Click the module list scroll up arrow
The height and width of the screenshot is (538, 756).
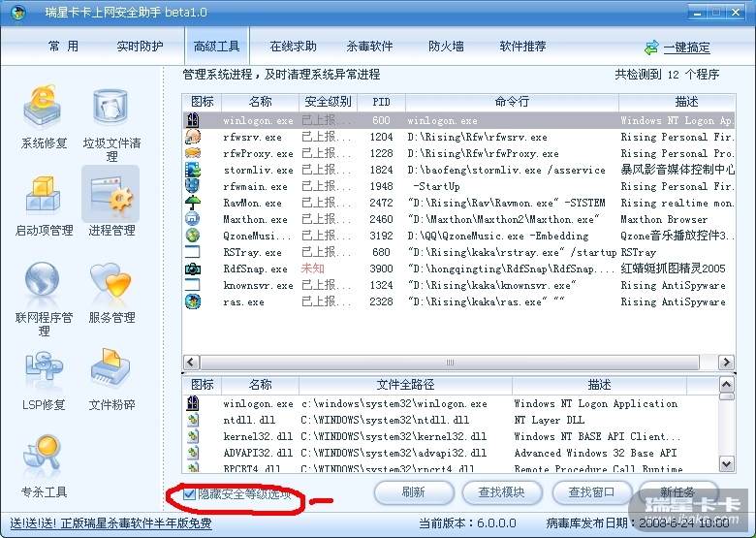tap(727, 384)
